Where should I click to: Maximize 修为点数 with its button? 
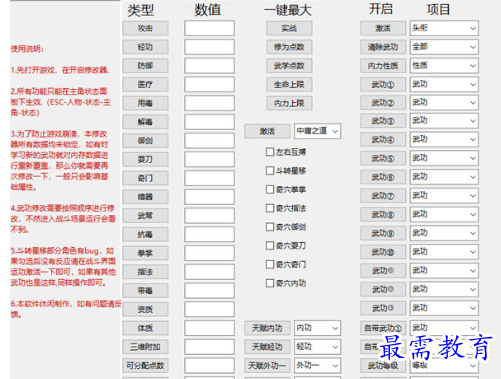[x=289, y=47]
